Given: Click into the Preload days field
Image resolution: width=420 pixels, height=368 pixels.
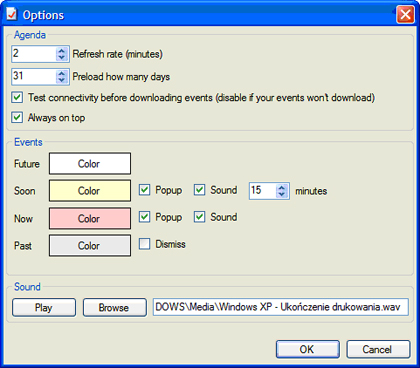Looking at the screenshot, I should (34, 77).
